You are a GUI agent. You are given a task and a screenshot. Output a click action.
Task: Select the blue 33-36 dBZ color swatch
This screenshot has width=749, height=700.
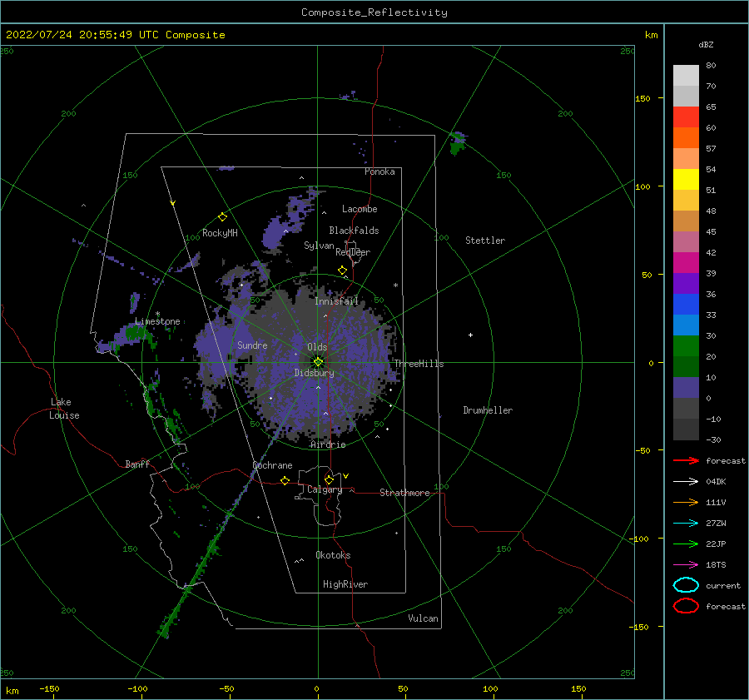686,305
